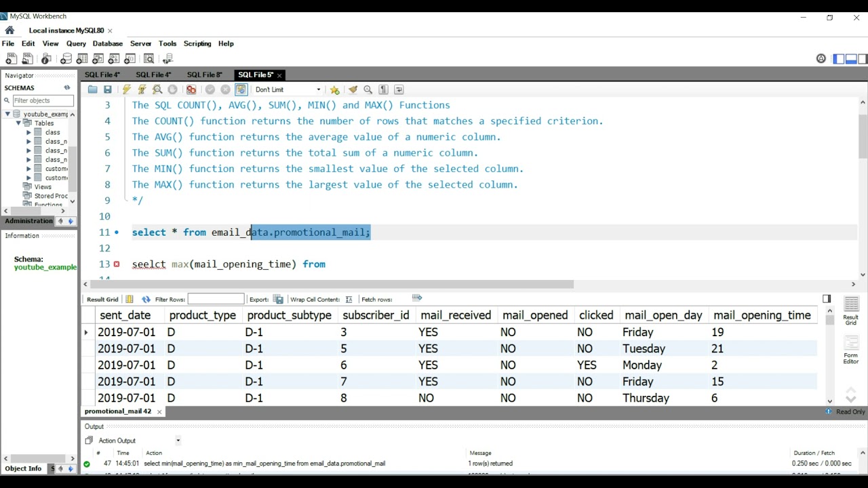Create a new schema icon
The image size is (868, 488).
point(66,59)
